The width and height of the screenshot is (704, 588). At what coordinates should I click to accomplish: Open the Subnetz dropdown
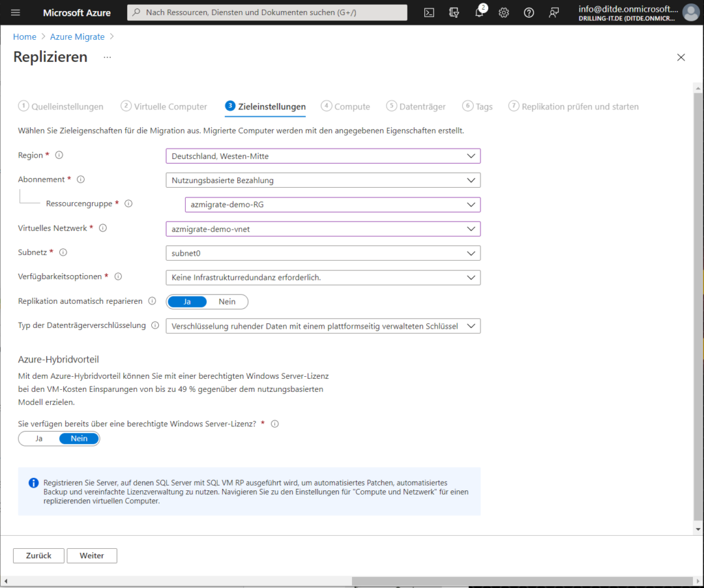pyautogui.click(x=323, y=253)
